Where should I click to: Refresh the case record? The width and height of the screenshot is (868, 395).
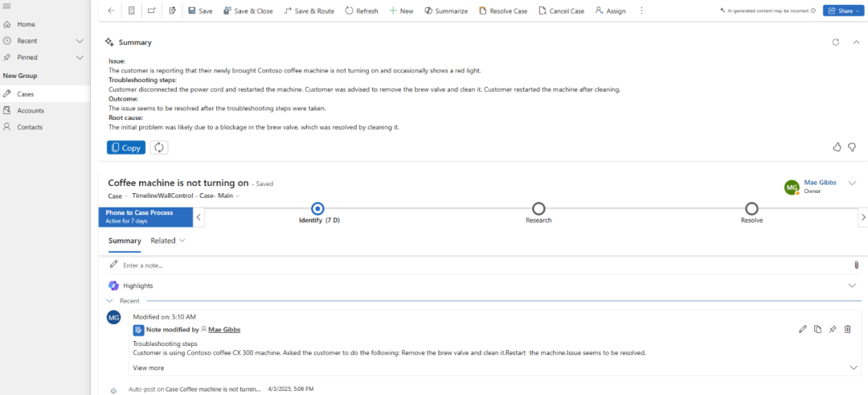[x=362, y=11]
